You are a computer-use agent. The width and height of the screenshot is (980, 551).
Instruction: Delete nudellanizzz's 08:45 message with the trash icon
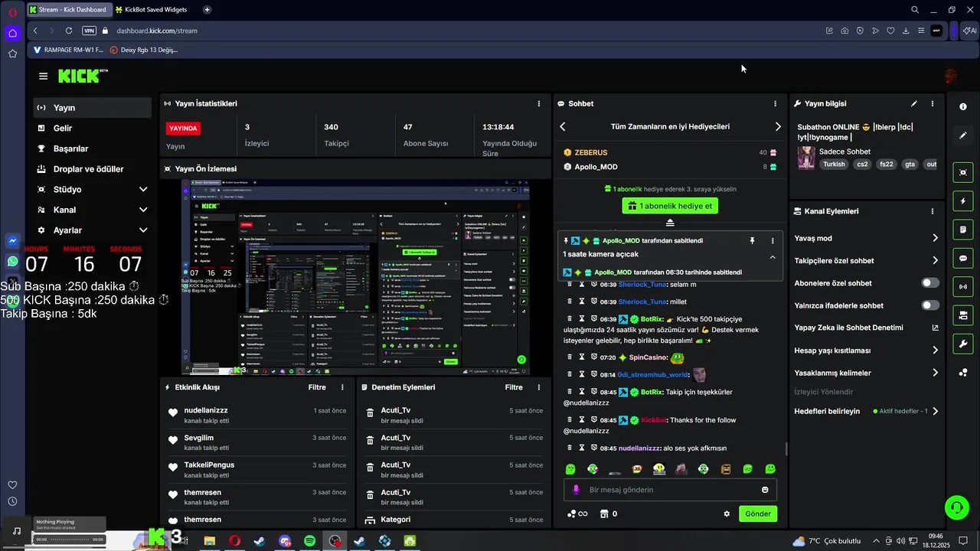570,447
